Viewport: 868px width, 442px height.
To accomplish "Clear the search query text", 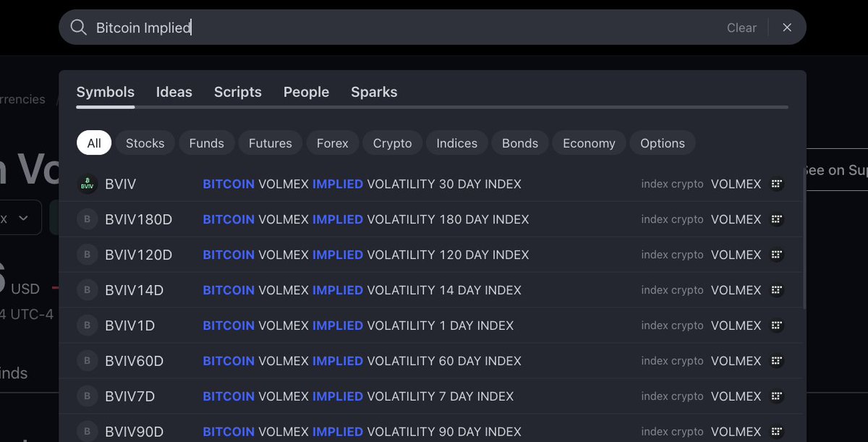I will pyautogui.click(x=741, y=27).
